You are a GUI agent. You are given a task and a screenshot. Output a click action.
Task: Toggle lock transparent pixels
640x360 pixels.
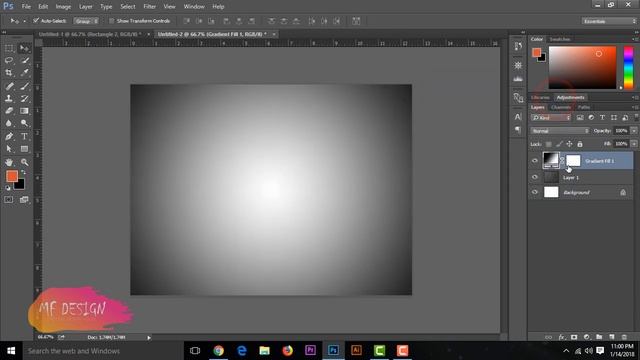tap(549, 144)
